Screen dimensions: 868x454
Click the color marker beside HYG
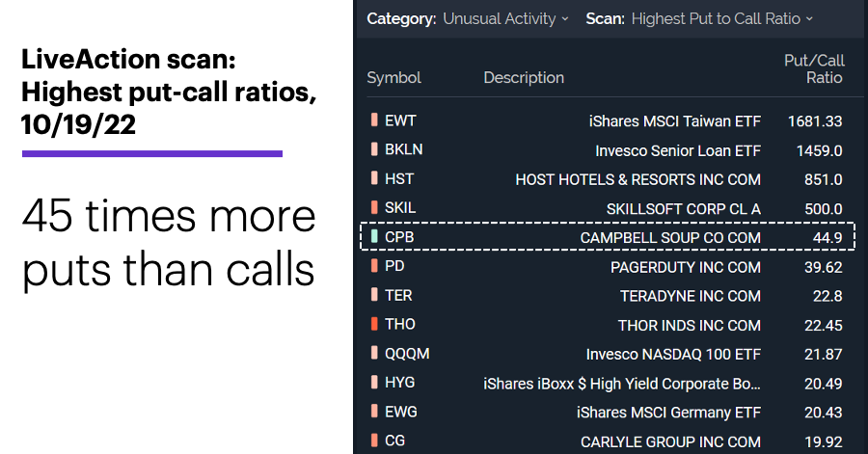click(x=374, y=382)
